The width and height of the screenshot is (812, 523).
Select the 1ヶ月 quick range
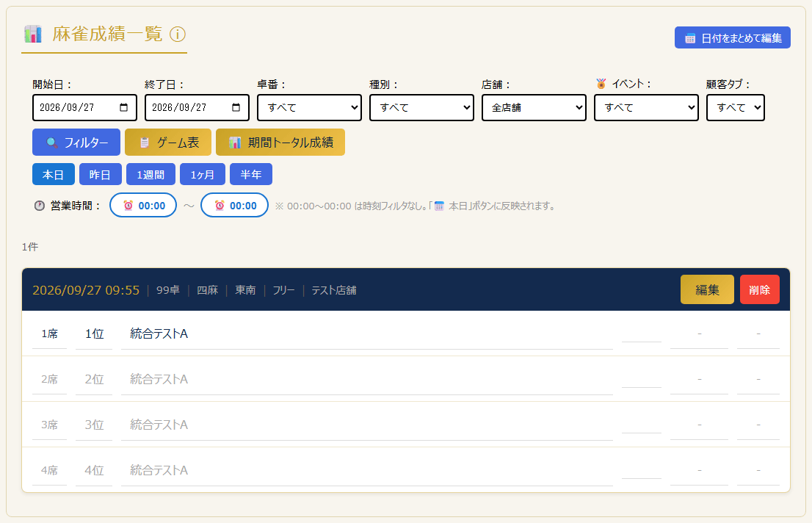(203, 174)
